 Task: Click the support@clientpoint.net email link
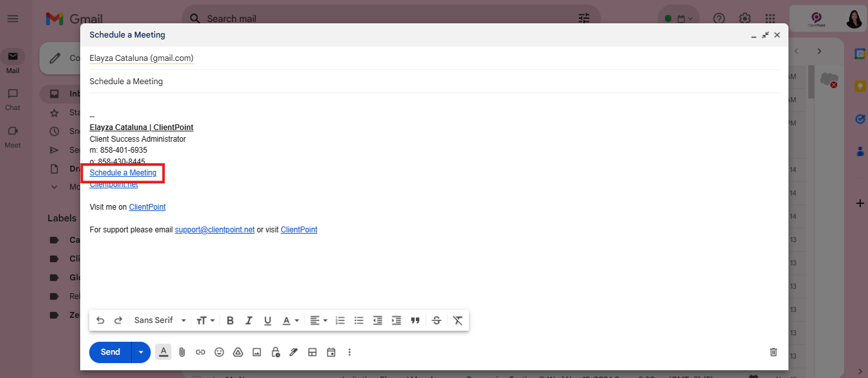tap(215, 230)
